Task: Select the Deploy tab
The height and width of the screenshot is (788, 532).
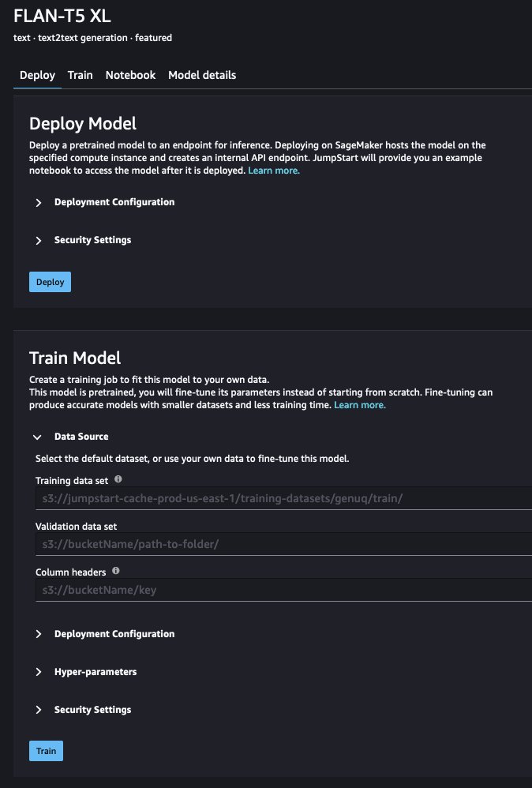Action: pyautogui.click(x=37, y=75)
